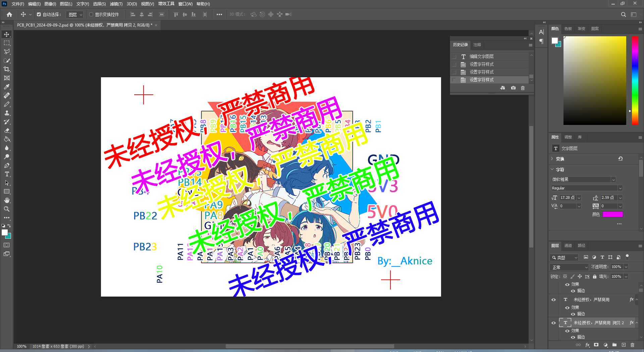644x352 pixels.
Task: Create a new layer with the plus icon
Action: click(x=624, y=345)
